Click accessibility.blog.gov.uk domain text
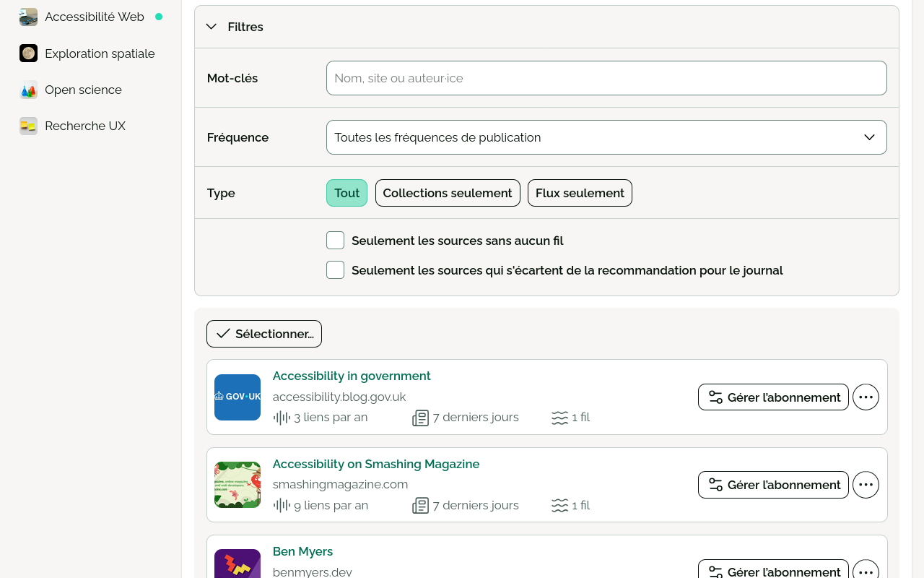The height and width of the screenshot is (578, 924). (339, 397)
